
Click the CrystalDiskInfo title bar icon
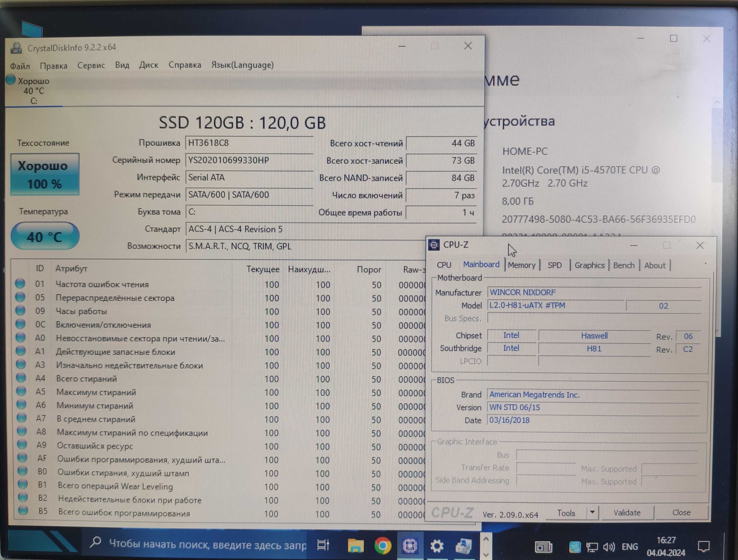tap(16, 48)
